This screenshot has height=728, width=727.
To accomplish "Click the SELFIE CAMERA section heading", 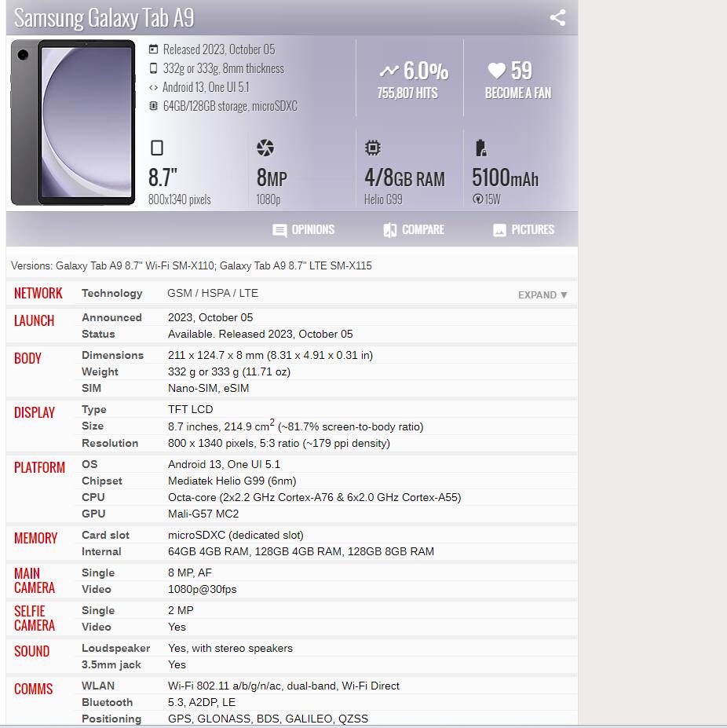I will click(35, 618).
